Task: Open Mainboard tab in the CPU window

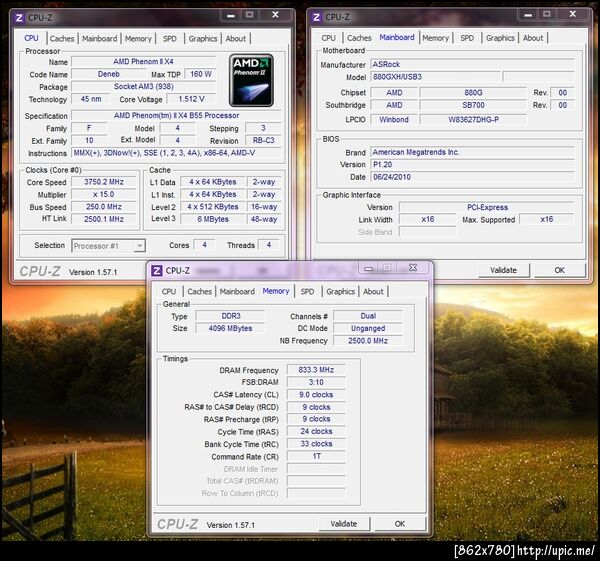Action: coord(99,39)
